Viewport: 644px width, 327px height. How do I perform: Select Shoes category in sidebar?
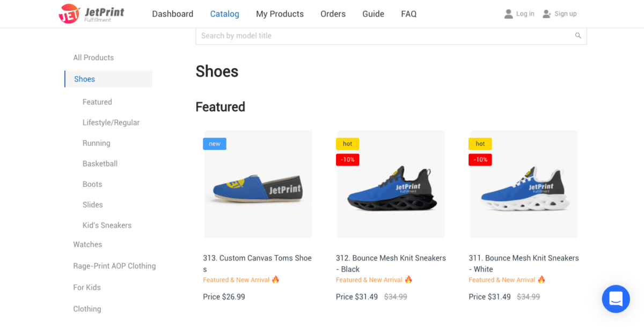pyautogui.click(x=85, y=79)
